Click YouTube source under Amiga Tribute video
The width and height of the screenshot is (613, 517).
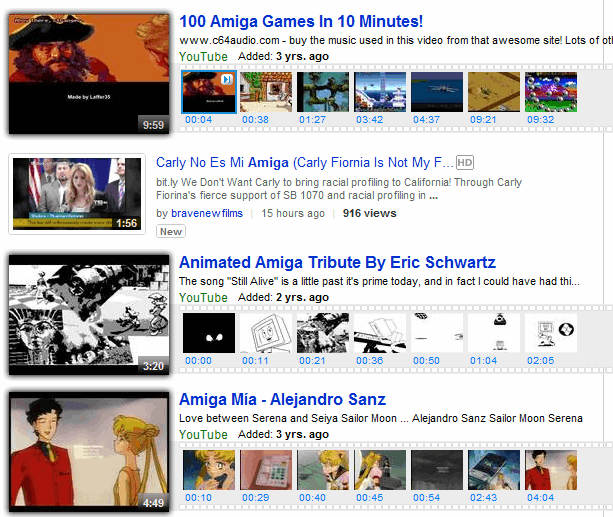(x=203, y=297)
